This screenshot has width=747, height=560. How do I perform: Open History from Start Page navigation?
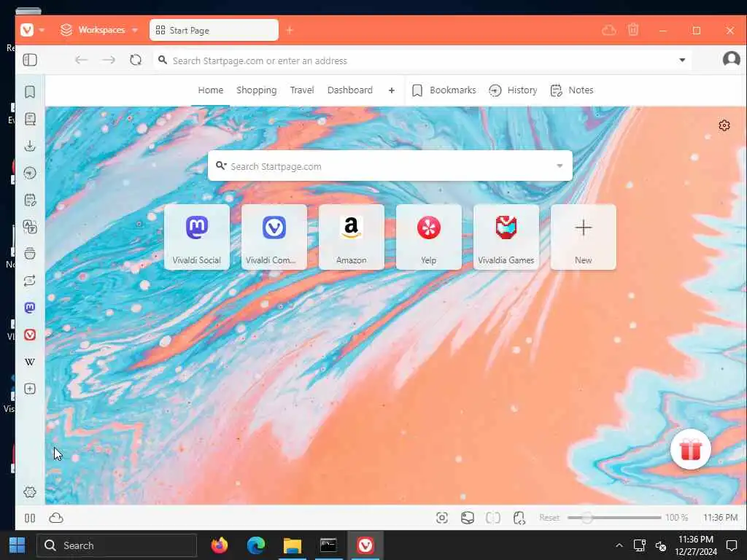click(513, 90)
